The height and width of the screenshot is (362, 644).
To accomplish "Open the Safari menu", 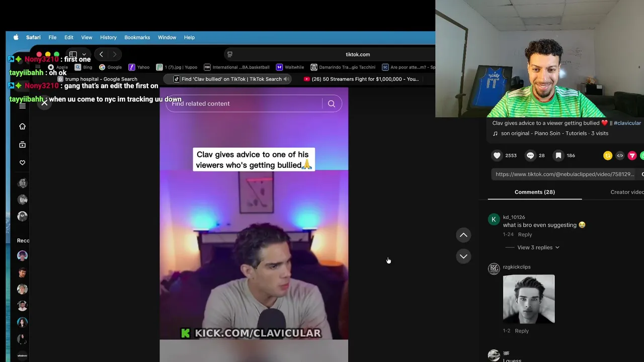I will (33, 37).
